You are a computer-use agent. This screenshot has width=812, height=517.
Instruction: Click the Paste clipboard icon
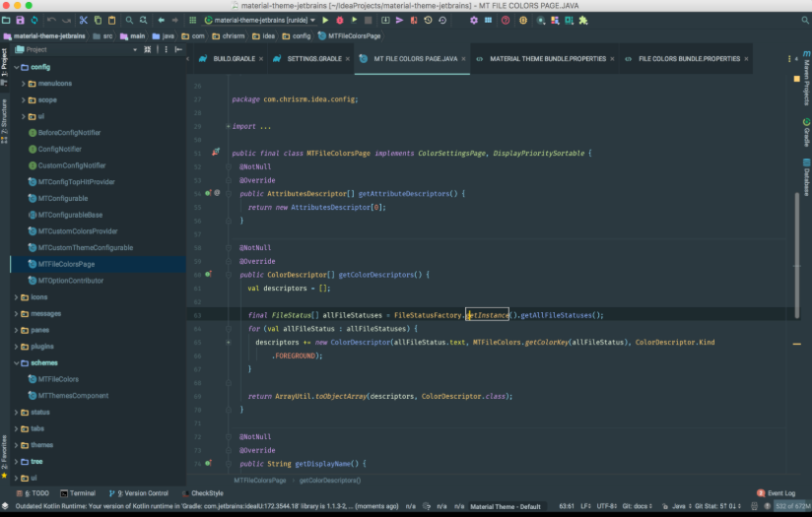point(112,20)
